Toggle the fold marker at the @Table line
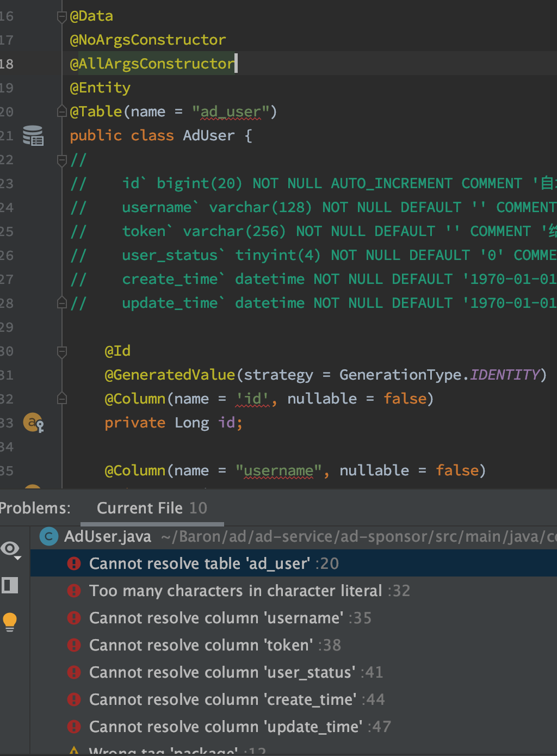This screenshot has height=756, width=557. [x=62, y=111]
